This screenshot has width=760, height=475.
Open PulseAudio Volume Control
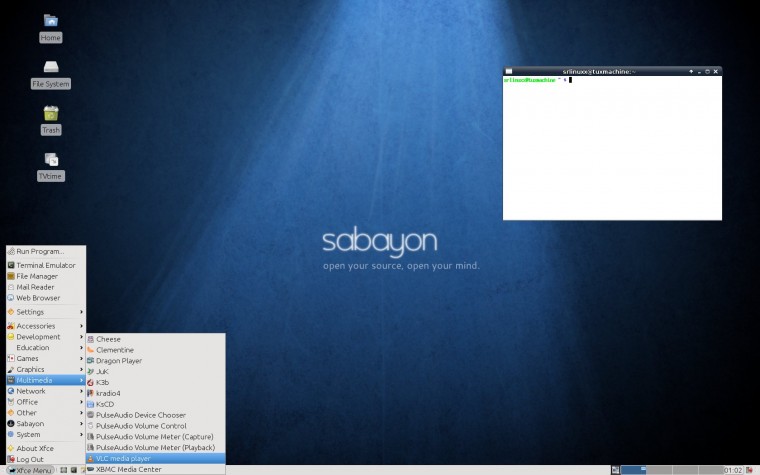point(156,426)
